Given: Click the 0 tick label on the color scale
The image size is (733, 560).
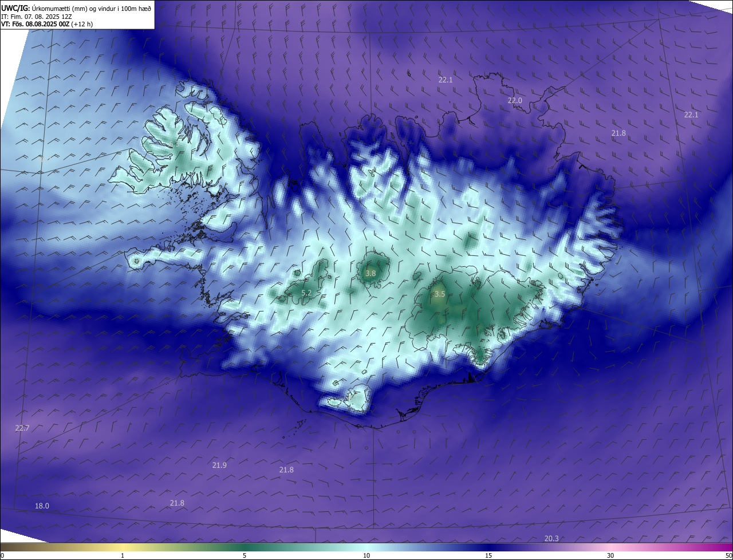Looking at the screenshot, I should click(2, 556).
